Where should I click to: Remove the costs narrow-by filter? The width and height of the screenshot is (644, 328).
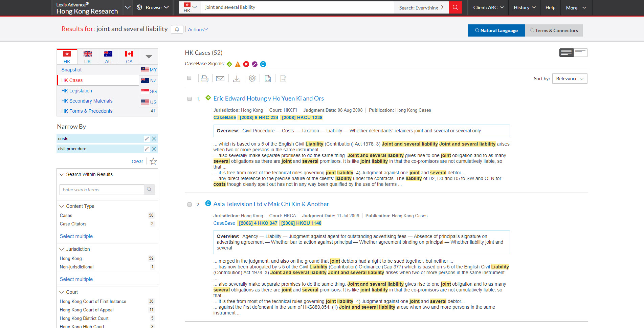point(154,138)
